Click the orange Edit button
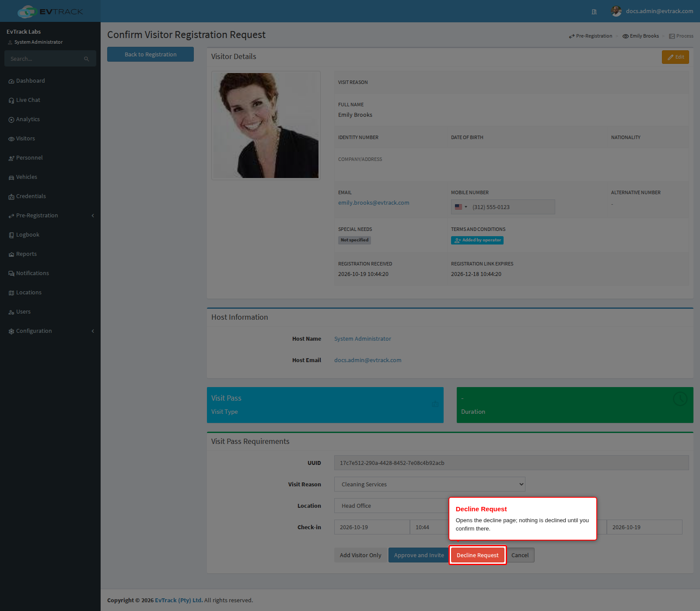 pyautogui.click(x=675, y=57)
